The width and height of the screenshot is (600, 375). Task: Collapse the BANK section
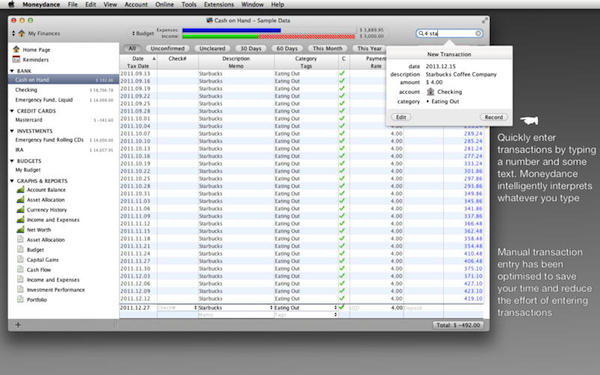pyautogui.click(x=12, y=71)
